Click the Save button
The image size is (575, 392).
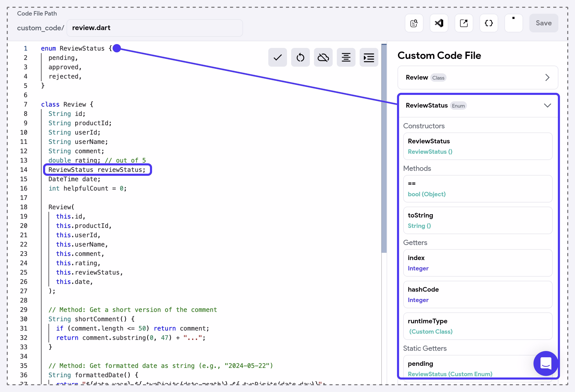(x=544, y=23)
